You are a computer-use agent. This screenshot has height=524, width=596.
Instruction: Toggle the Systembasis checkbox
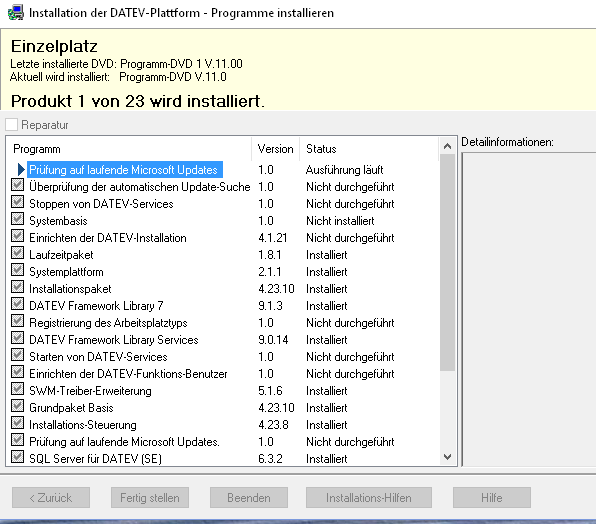pyautogui.click(x=17, y=219)
